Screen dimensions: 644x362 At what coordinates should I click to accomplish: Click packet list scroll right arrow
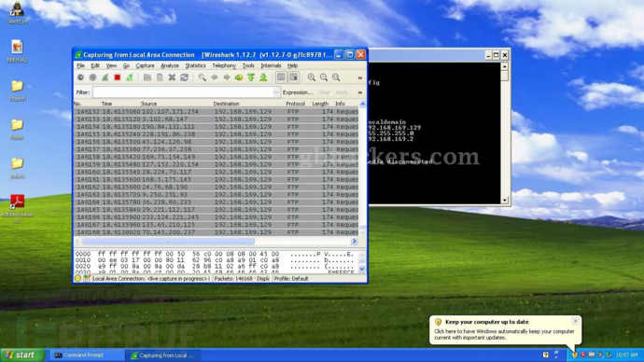point(355,242)
